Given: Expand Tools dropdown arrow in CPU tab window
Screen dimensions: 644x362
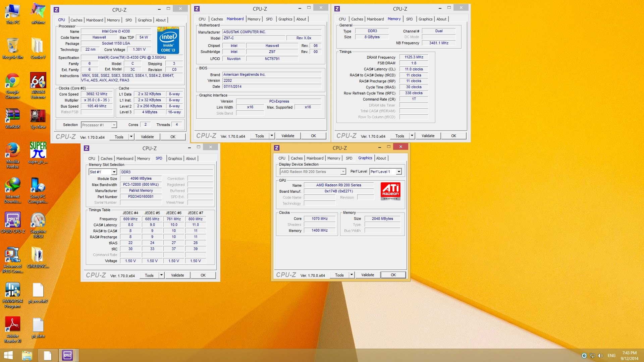Looking at the screenshot, I should (131, 137).
